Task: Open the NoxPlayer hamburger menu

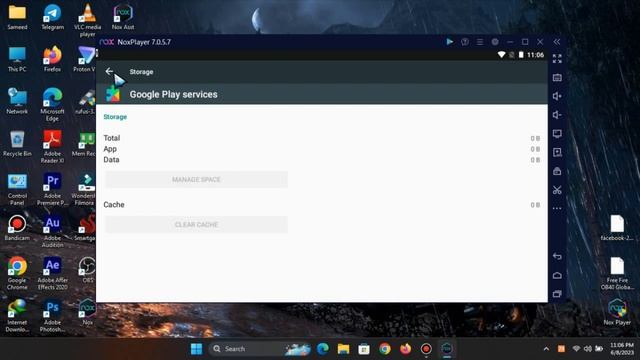Action: (x=480, y=42)
